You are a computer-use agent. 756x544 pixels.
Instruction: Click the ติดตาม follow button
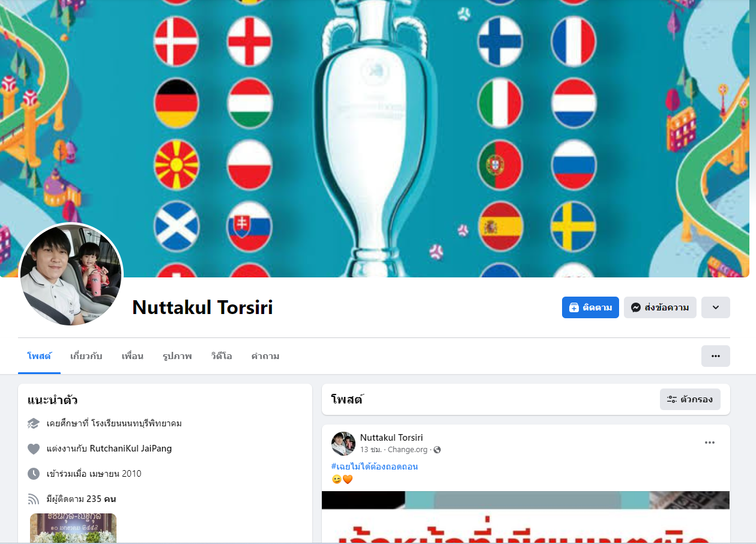pos(590,307)
